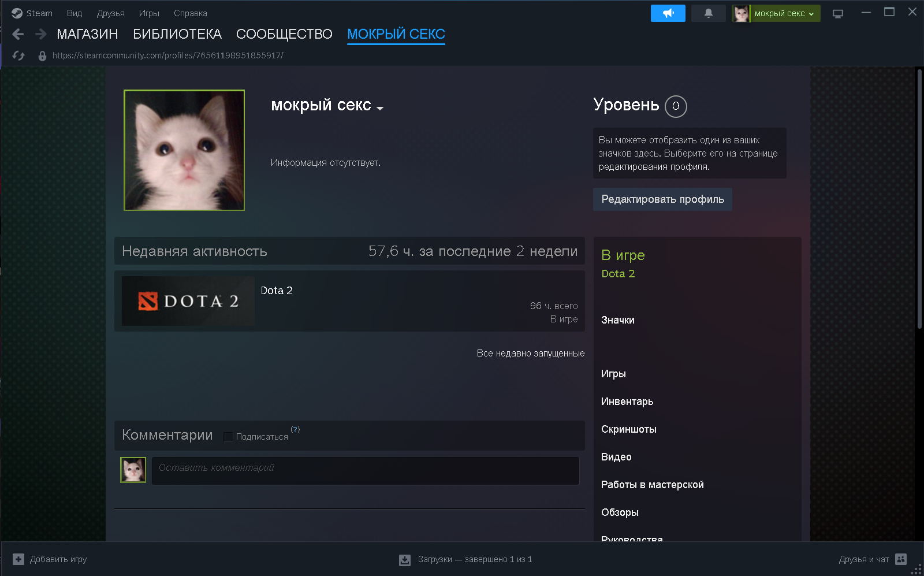The width and height of the screenshot is (924, 576).
Task: Click the page vertical scrollbar
Action: [x=919, y=199]
